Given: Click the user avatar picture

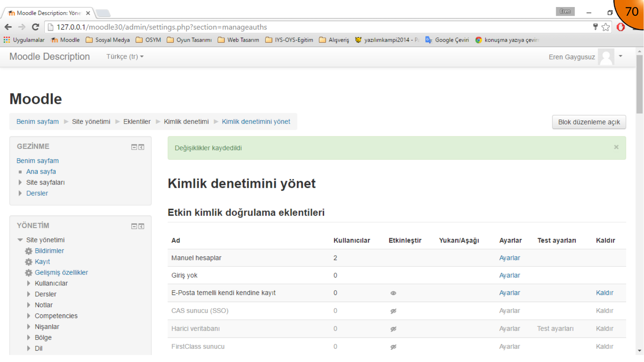Looking at the screenshot, I should [606, 57].
